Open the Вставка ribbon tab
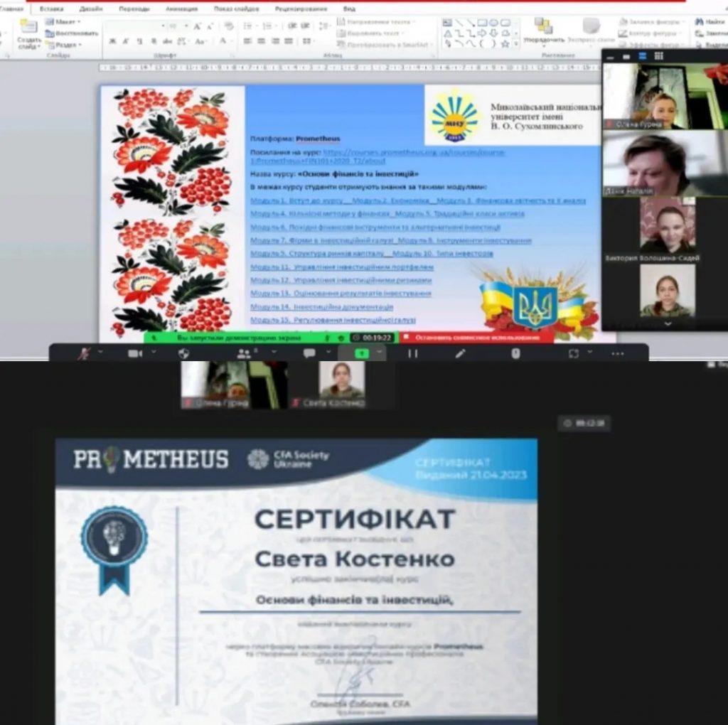The height and width of the screenshot is (725, 728). pyautogui.click(x=51, y=9)
